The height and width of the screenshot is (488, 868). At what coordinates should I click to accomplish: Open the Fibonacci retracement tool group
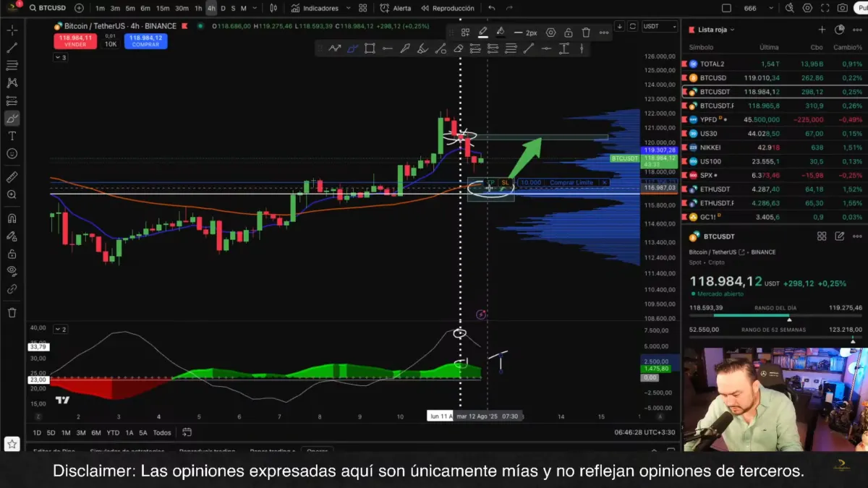pyautogui.click(x=12, y=65)
